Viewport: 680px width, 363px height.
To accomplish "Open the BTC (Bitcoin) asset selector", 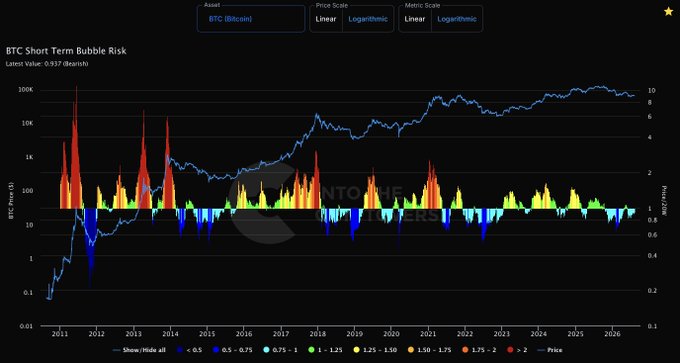I will pyautogui.click(x=251, y=19).
